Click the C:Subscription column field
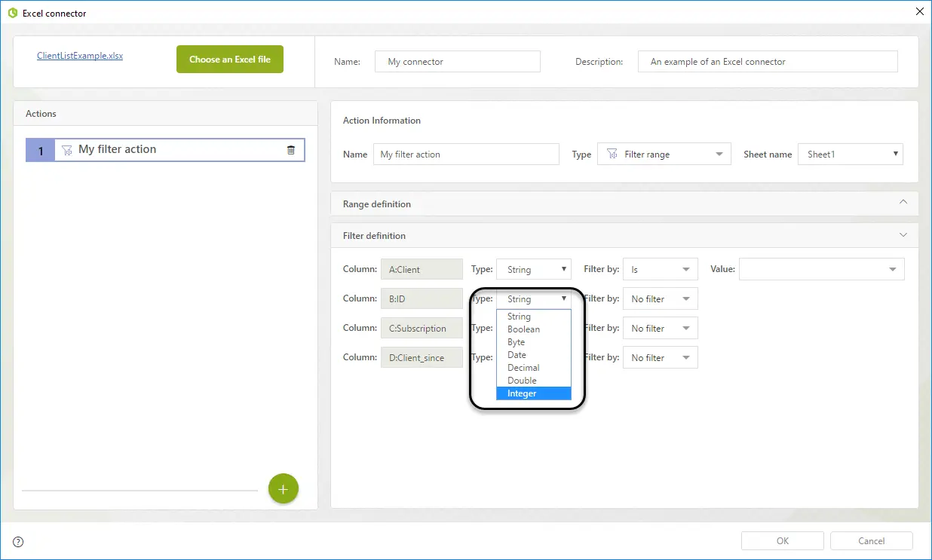 [x=422, y=328]
